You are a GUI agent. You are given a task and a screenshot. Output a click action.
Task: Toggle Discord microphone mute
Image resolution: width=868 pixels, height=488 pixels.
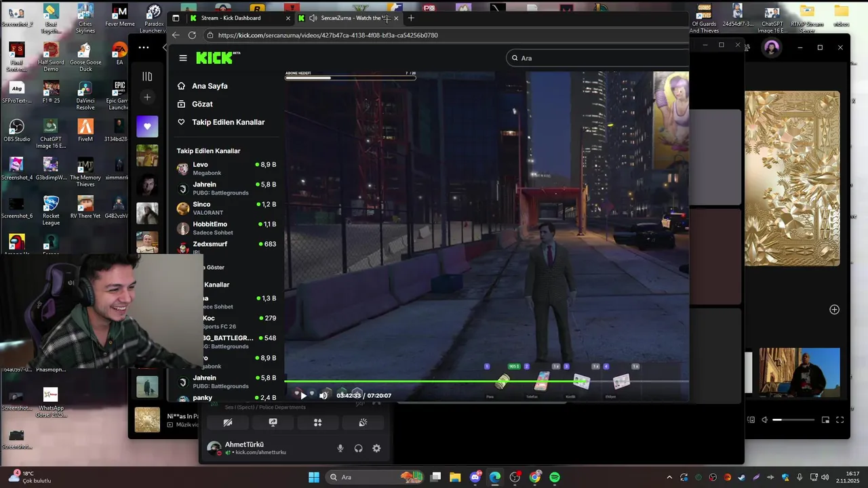(340, 448)
